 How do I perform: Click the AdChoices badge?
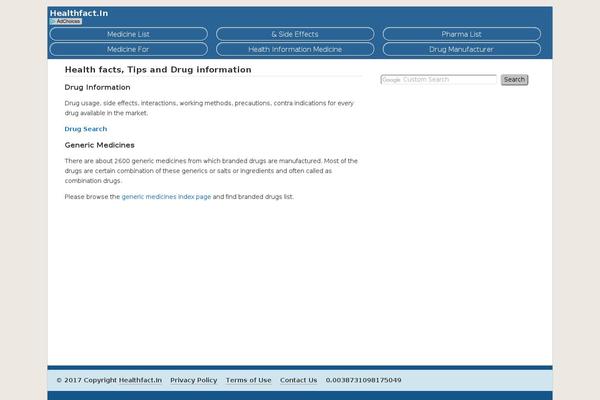point(66,21)
